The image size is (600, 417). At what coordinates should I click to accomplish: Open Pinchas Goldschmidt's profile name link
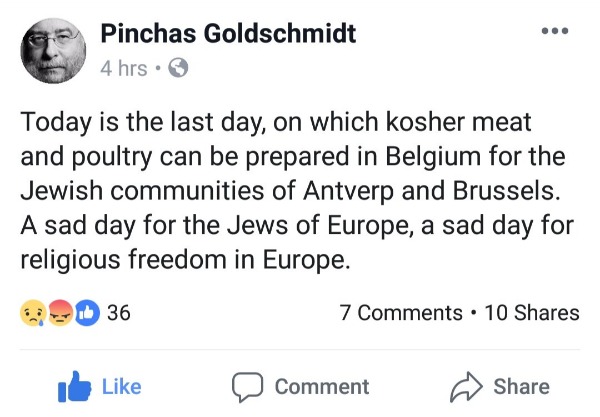coord(228,33)
